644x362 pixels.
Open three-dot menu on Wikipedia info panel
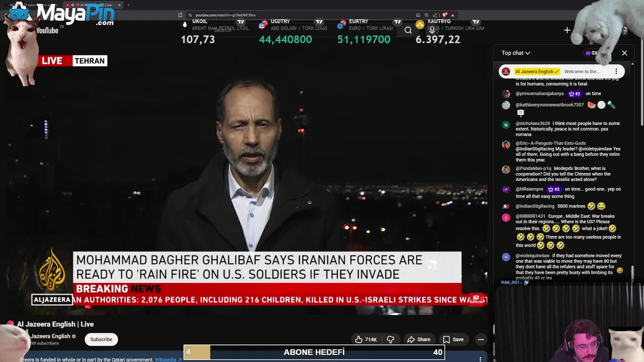[x=480, y=359]
